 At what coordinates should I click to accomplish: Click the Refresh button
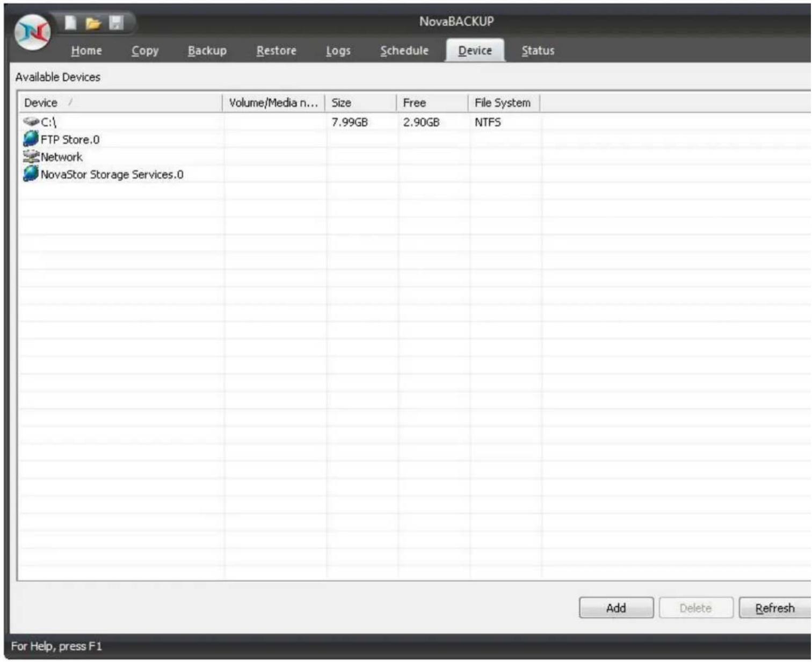775,608
